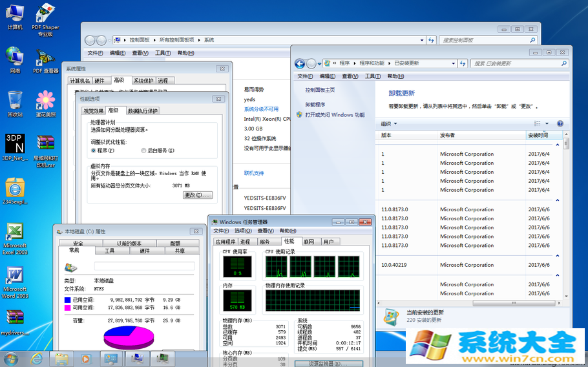Open the 计算机 desktop icon
Screen dimensions: 588x367
click(x=15, y=17)
